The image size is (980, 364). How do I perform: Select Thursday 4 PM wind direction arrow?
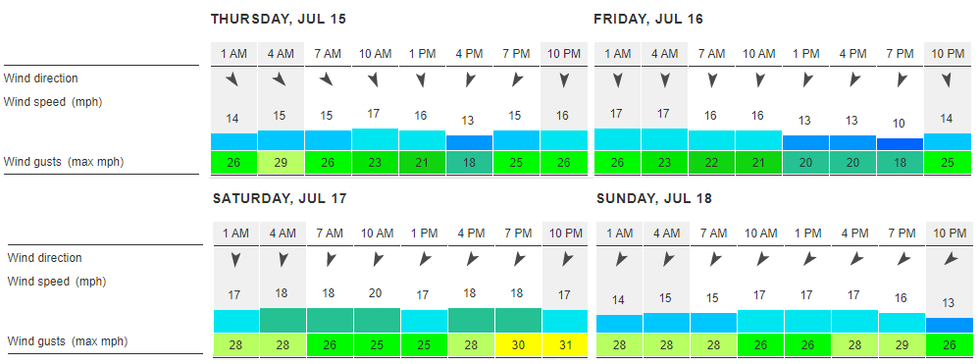[x=470, y=80]
